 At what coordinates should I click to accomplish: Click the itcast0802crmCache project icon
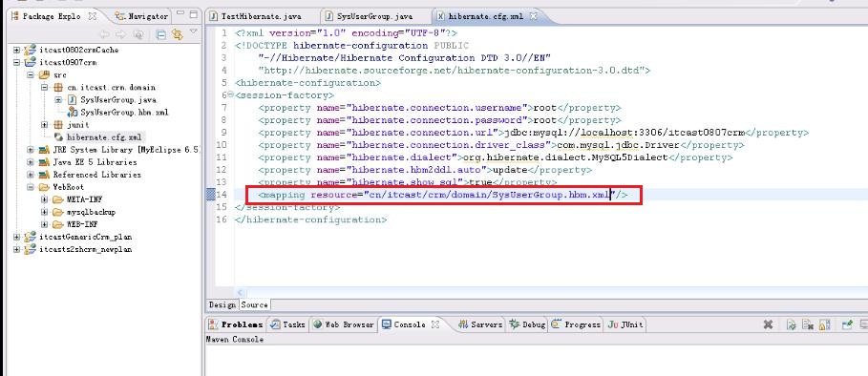coord(30,50)
